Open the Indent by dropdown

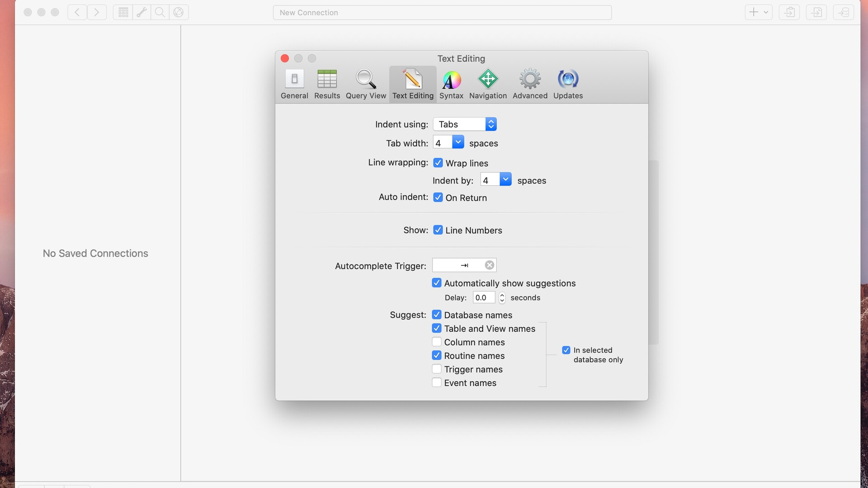coord(505,179)
